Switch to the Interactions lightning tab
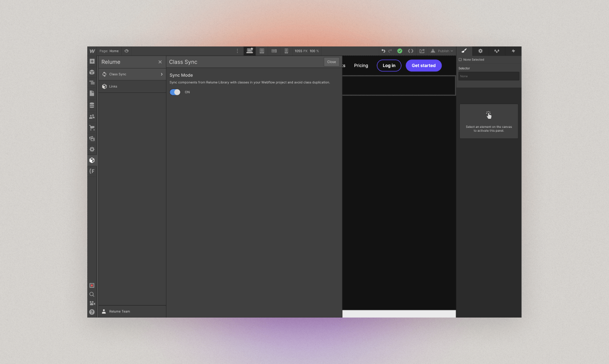Screen dimensions: 609x364 [513, 51]
